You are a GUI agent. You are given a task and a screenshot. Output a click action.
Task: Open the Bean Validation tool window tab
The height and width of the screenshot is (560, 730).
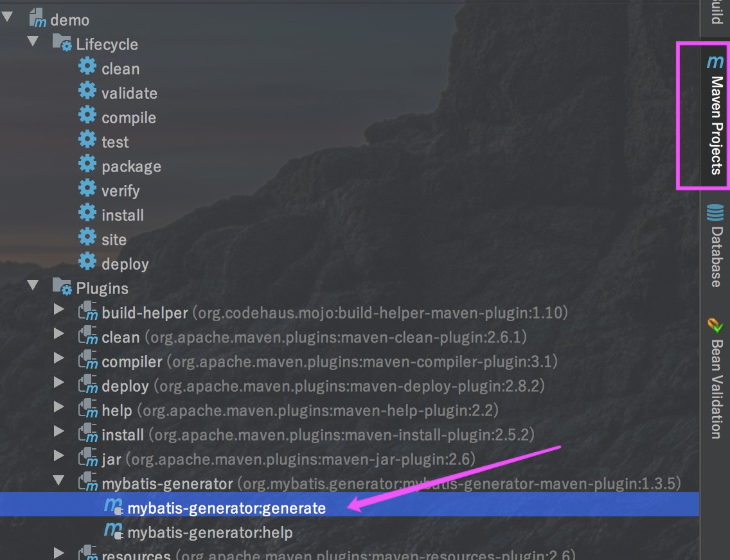click(x=715, y=378)
